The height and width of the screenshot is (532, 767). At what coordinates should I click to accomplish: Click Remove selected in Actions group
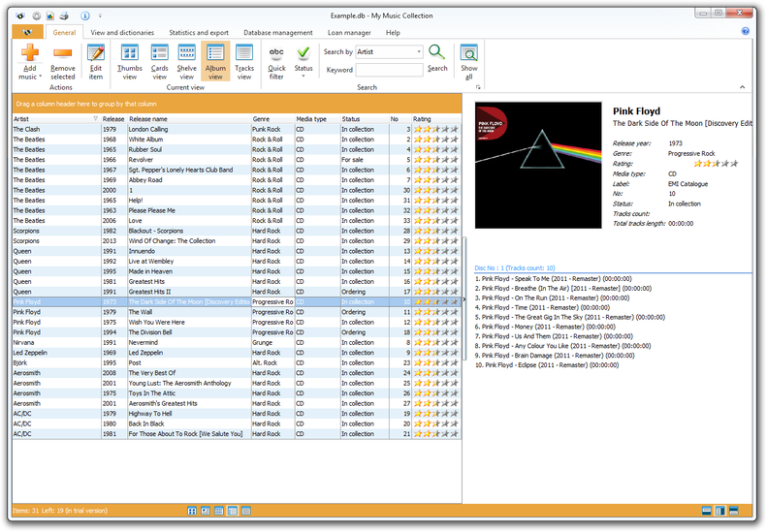tap(63, 60)
